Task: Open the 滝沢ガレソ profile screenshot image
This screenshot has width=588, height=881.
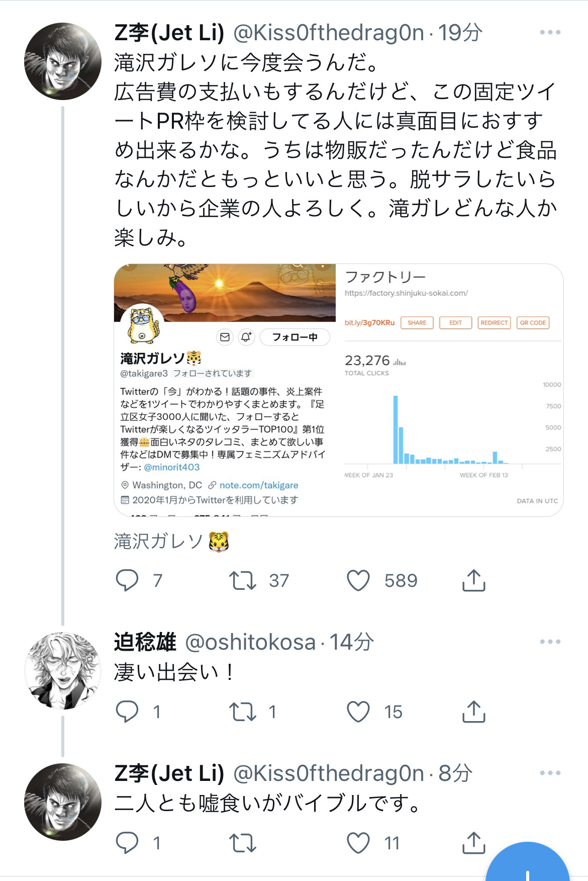Action: 225,390
